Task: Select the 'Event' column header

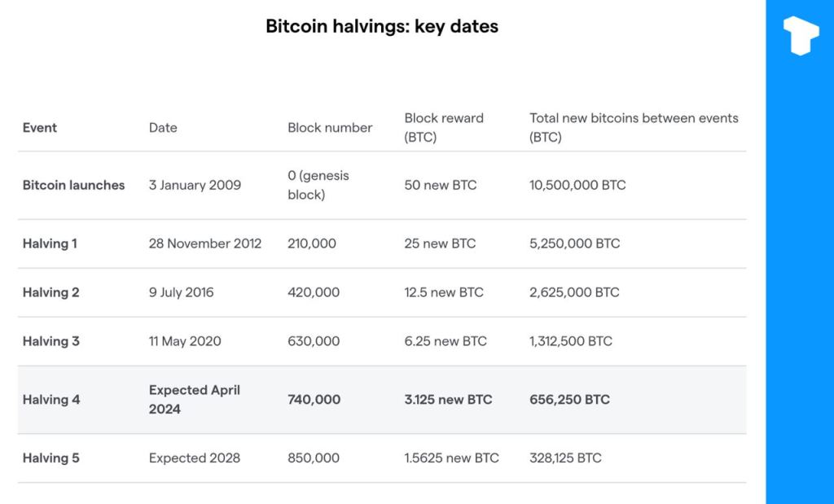Action: [40, 128]
